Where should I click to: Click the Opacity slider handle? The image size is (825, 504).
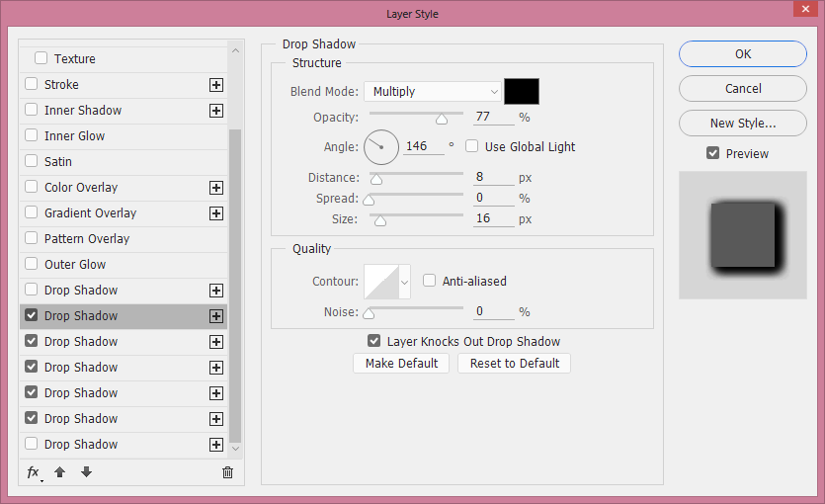point(442,120)
